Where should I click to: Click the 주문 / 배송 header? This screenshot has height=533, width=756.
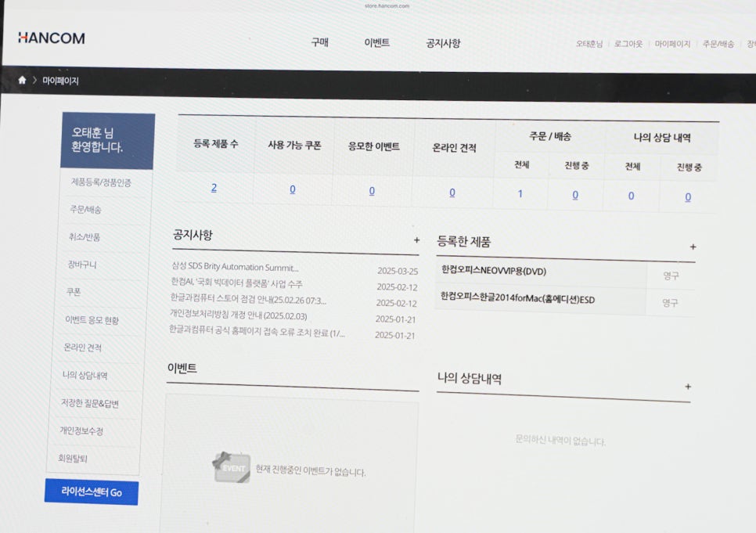click(550, 136)
